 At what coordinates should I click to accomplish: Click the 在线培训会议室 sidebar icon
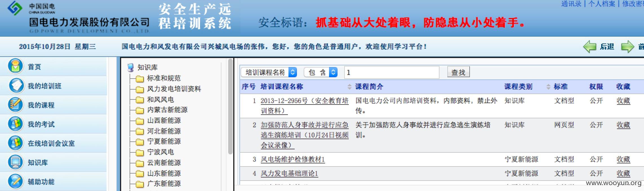(x=15, y=143)
